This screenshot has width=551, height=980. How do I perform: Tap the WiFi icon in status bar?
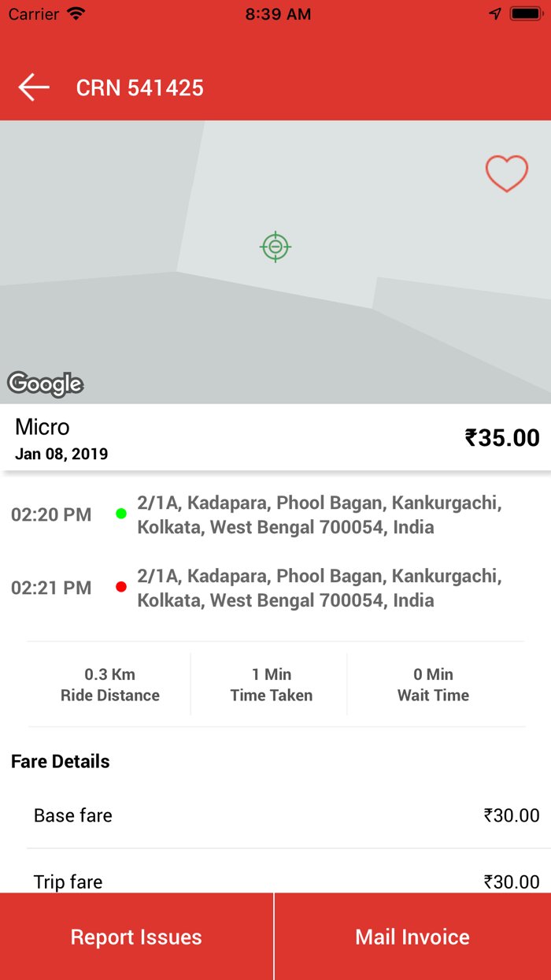click(76, 14)
